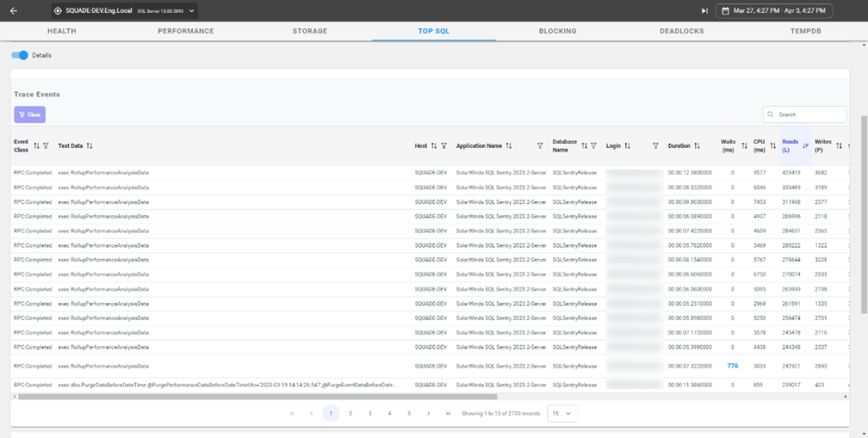This screenshot has height=438, width=868.
Task: Focus the Search input field
Action: tap(805, 115)
